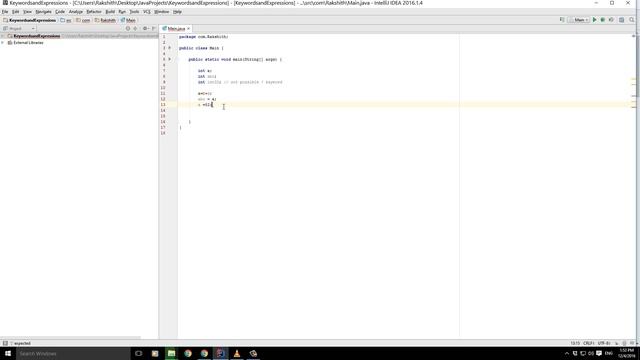Click Scroll from Source icon in Project panel
This screenshot has height=360, width=640.
[128, 29]
